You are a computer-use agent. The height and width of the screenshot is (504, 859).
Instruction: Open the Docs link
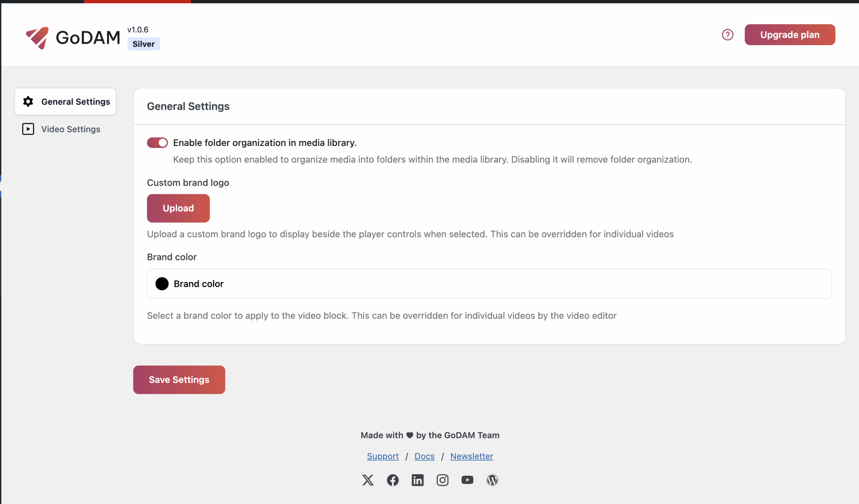click(x=424, y=456)
